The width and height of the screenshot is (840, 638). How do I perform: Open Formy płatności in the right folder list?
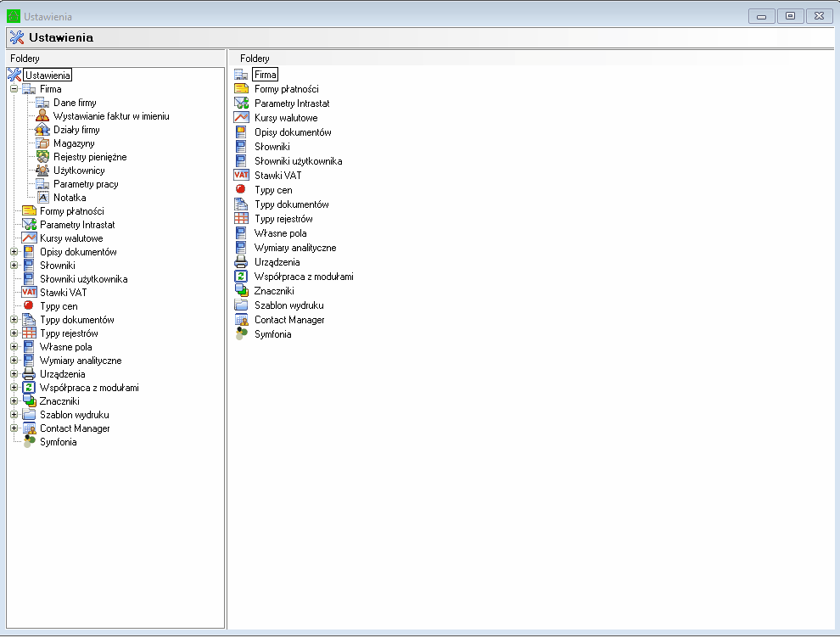286,89
